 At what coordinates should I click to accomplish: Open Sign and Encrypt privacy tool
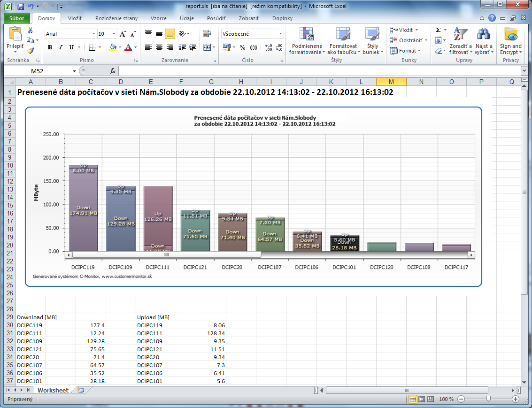coord(510,41)
